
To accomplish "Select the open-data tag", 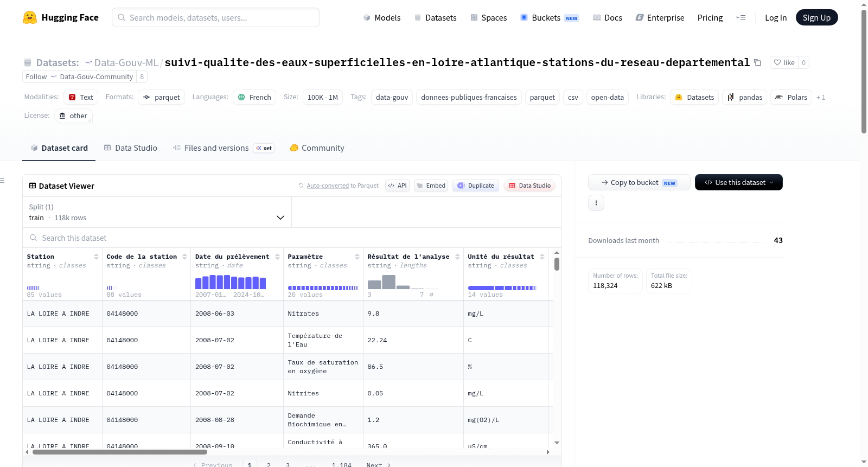I will pos(607,97).
